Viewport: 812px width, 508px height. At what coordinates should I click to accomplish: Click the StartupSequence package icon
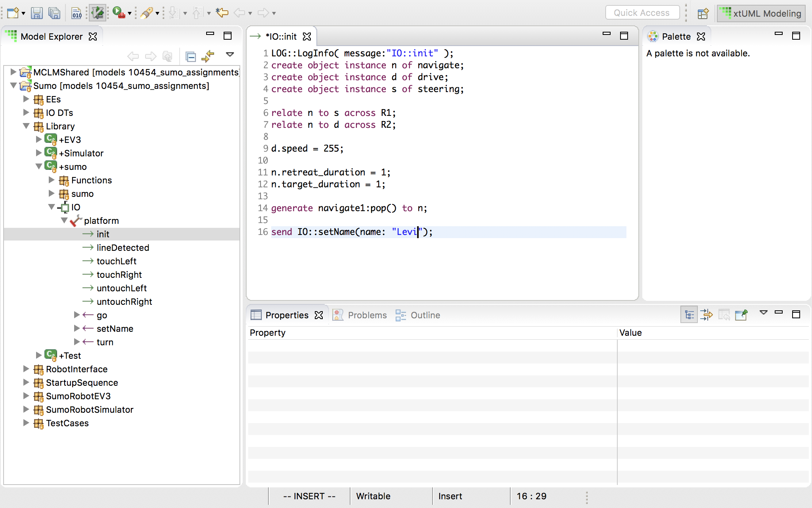pos(38,383)
